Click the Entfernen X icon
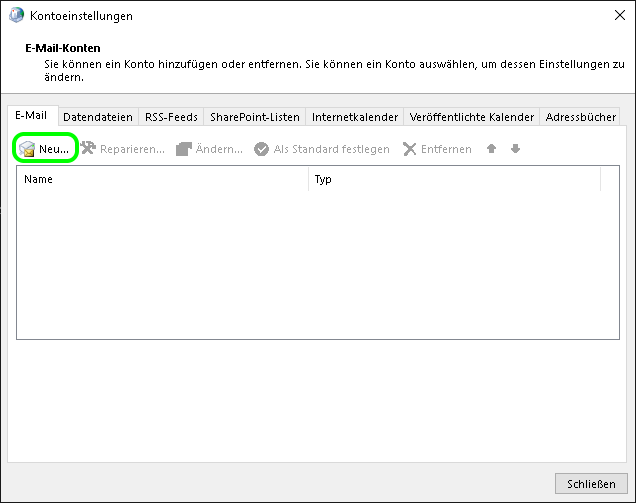Viewport: 636px width, 503px height. [x=410, y=149]
